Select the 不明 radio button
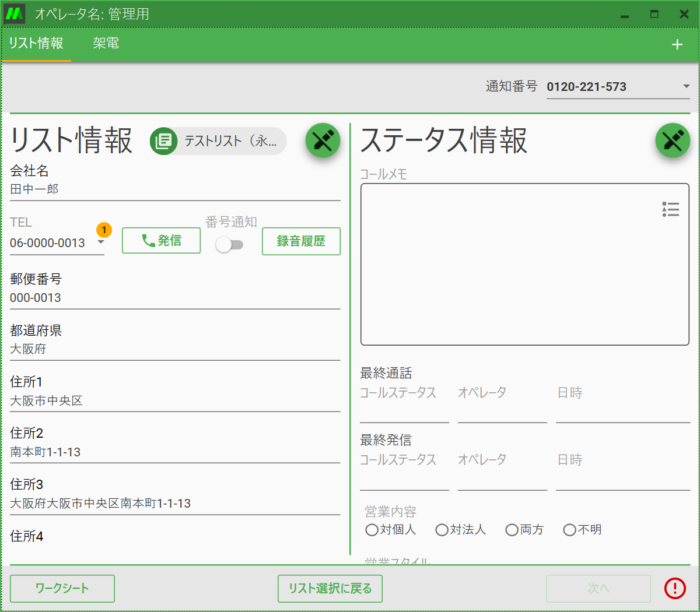This screenshot has width=700, height=612. coord(569,530)
